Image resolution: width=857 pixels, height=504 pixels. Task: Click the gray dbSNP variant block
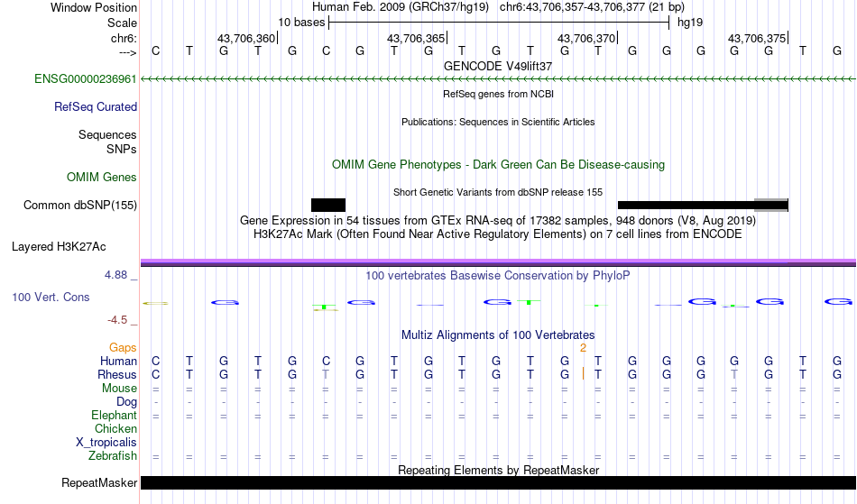pos(771,206)
